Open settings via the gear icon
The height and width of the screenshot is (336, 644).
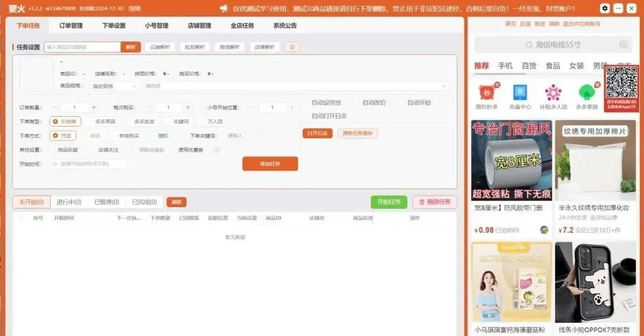[x=605, y=8]
